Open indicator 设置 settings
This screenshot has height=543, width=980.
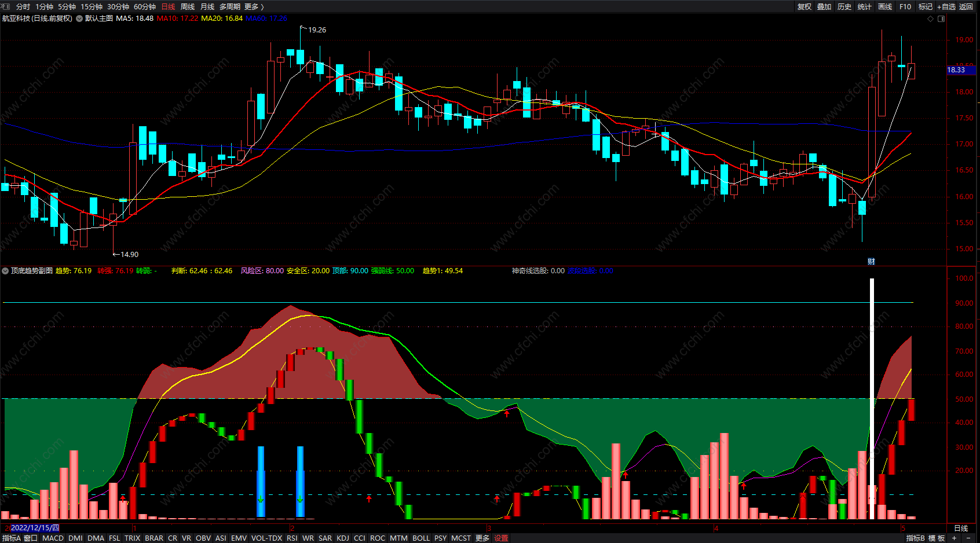[502, 538]
